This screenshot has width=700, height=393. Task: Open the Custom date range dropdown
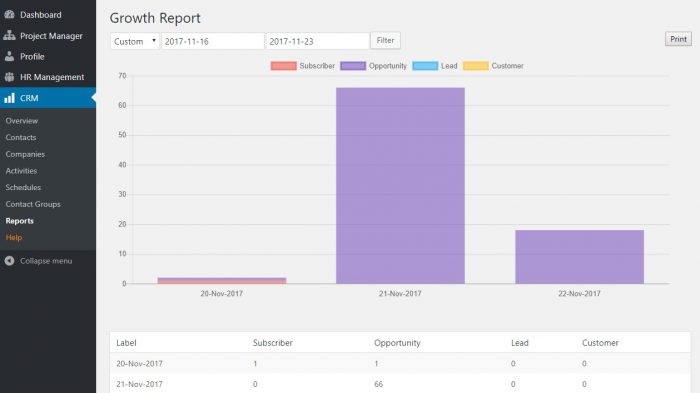point(134,41)
